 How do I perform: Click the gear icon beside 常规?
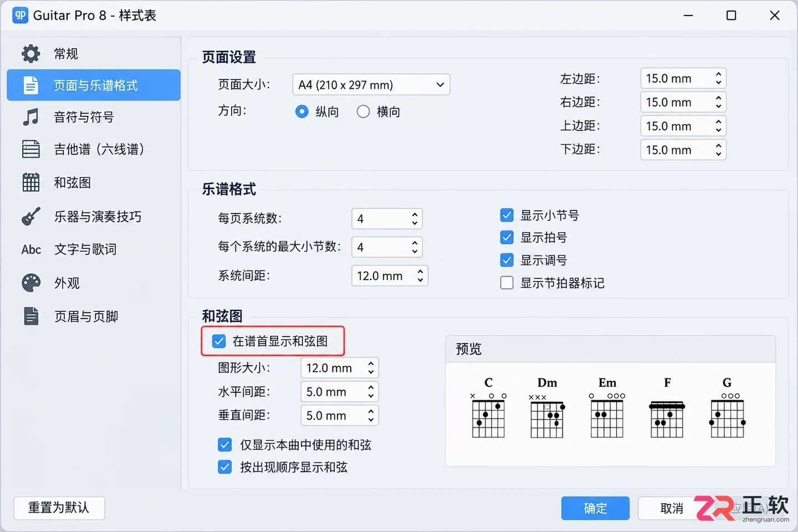(31, 54)
